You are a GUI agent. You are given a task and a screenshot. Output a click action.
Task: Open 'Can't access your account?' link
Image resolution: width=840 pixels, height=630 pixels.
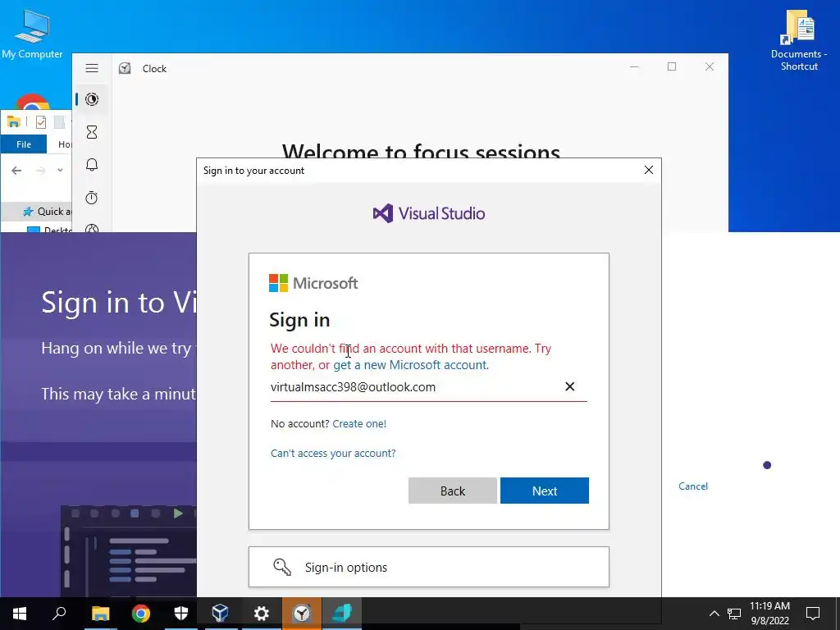(333, 453)
